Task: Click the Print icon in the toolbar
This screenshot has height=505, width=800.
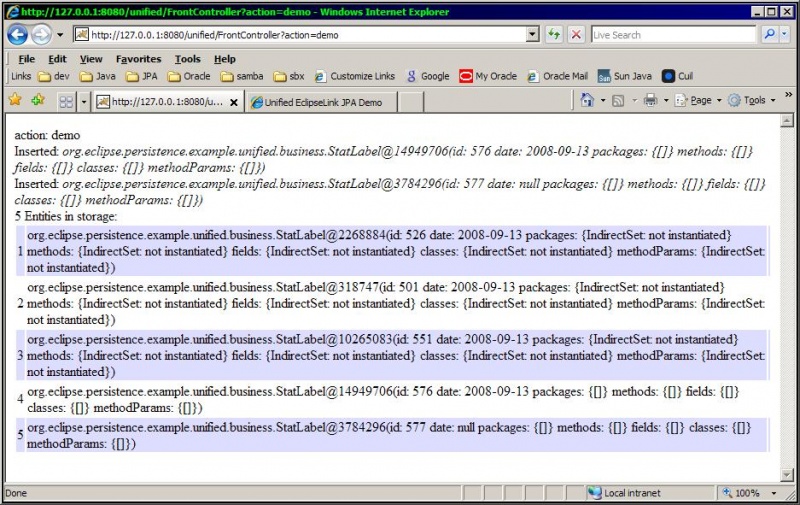Action: [651, 100]
